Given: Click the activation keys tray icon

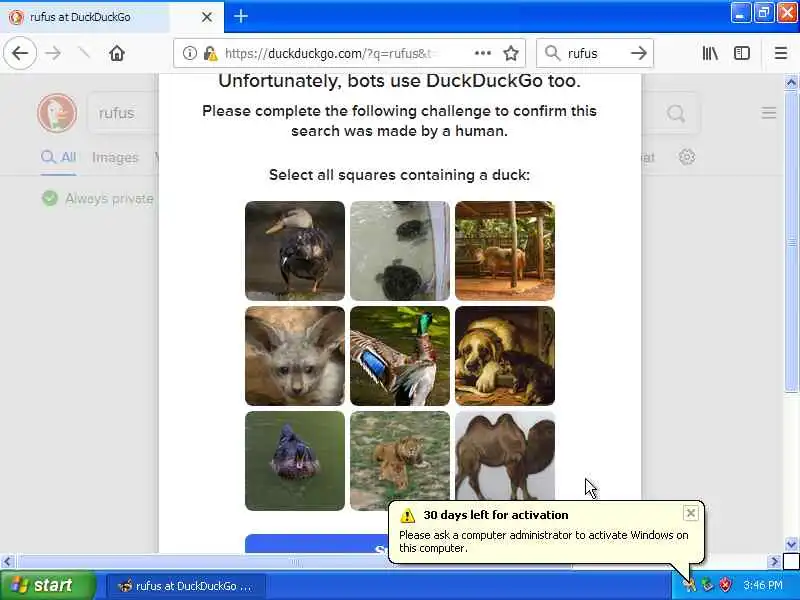Looking at the screenshot, I should [689, 585].
